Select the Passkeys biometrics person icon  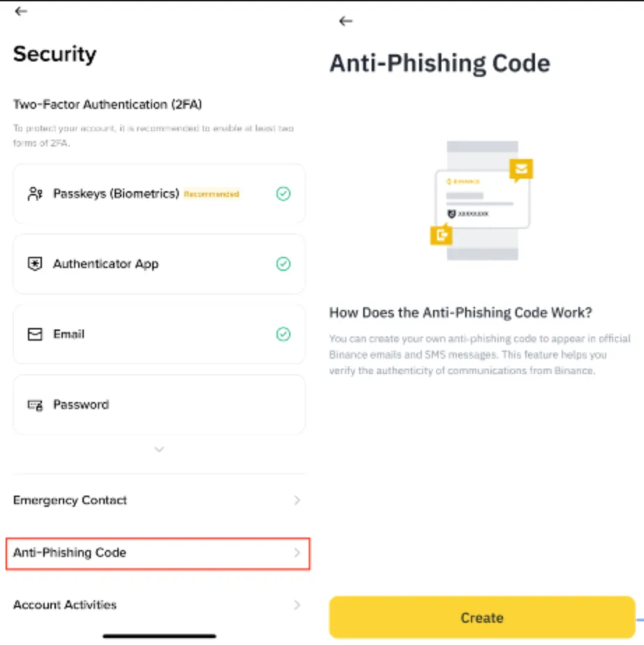35,193
